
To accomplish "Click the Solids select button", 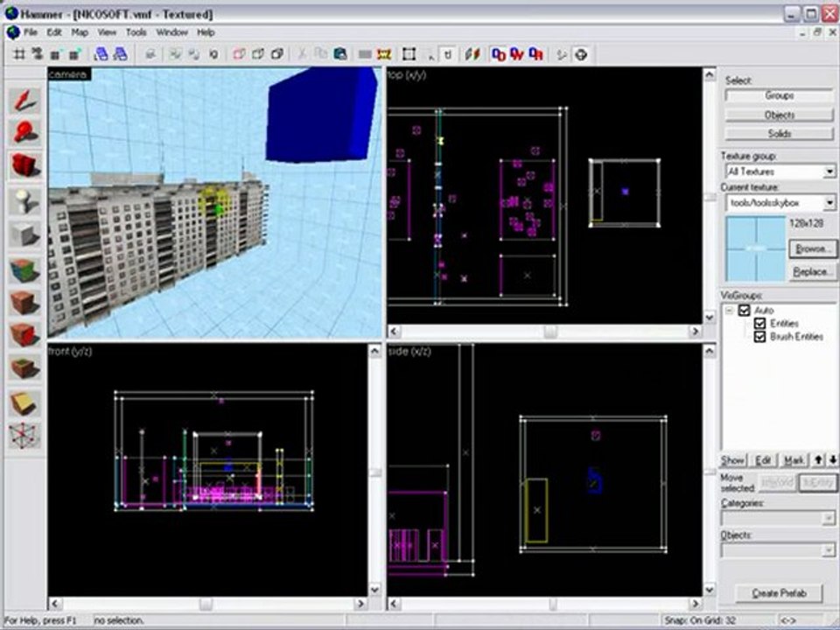I will (780, 133).
